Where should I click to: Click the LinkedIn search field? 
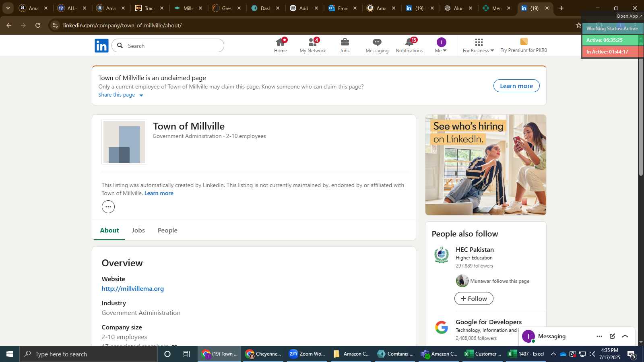[x=168, y=45]
